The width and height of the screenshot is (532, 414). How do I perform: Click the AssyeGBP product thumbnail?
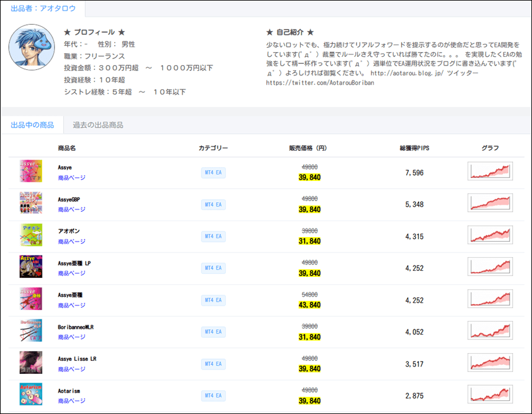point(31,203)
